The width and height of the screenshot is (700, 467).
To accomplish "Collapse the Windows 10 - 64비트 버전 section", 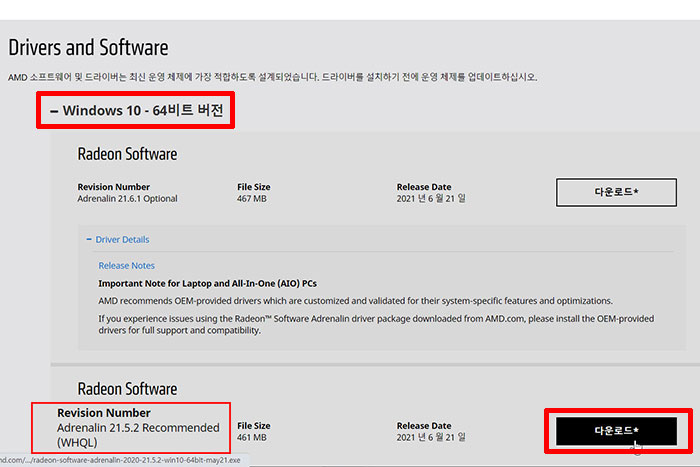I will click(136, 110).
